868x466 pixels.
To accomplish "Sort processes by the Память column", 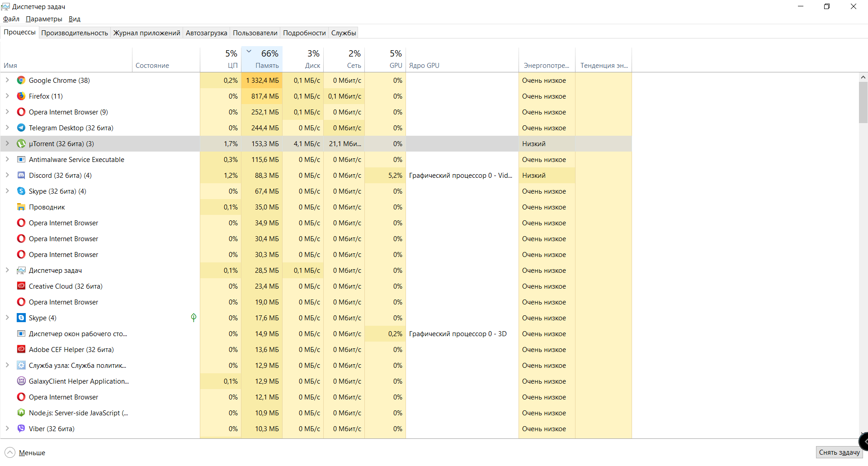I will pos(267,66).
